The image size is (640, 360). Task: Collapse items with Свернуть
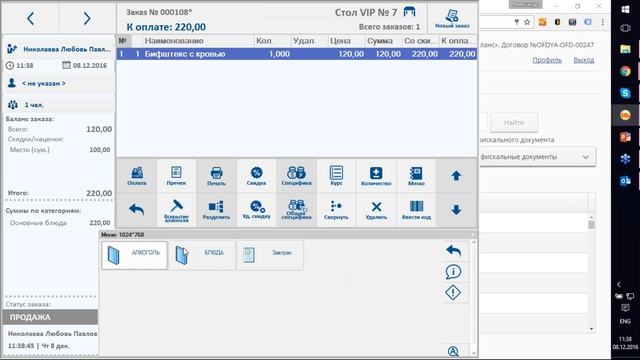[x=336, y=210]
